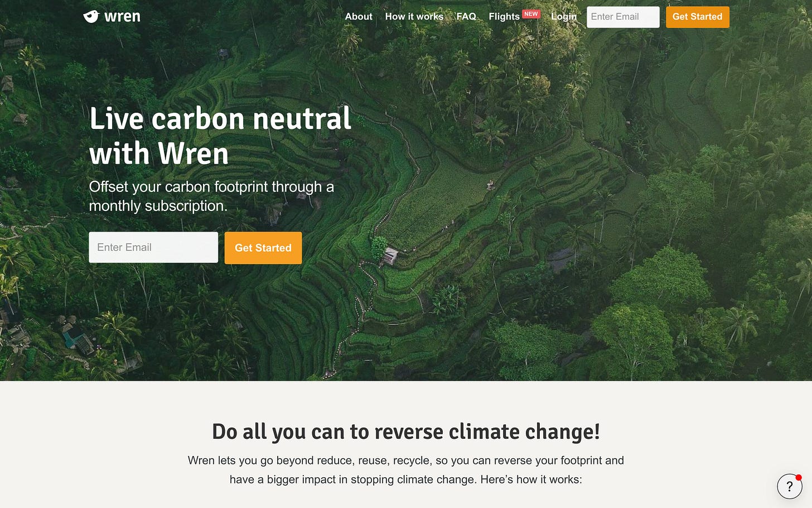The image size is (812, 508).
Task: Open the help question mark widget
Action: click(x=789, y=486)
